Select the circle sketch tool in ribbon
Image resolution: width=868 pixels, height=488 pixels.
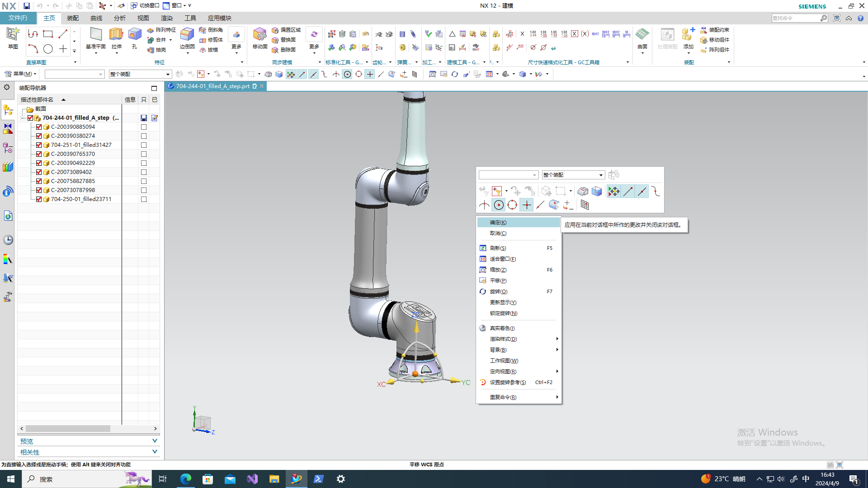[x=48, y=49]
